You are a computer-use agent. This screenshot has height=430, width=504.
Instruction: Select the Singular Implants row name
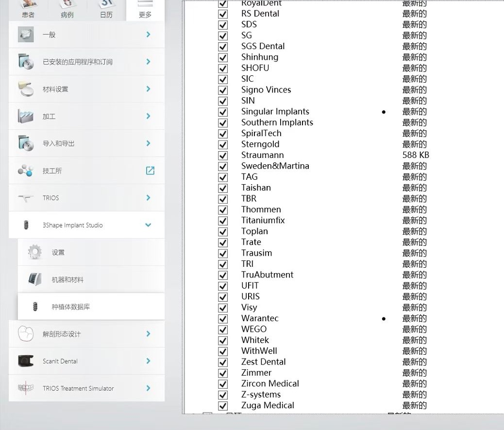275,112
